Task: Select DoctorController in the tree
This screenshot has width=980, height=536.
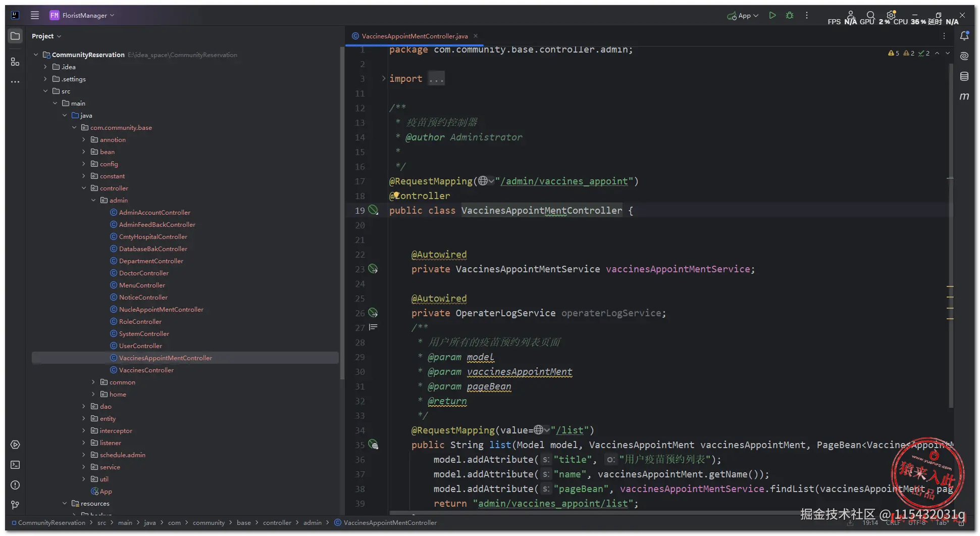Action: point(144,273)
